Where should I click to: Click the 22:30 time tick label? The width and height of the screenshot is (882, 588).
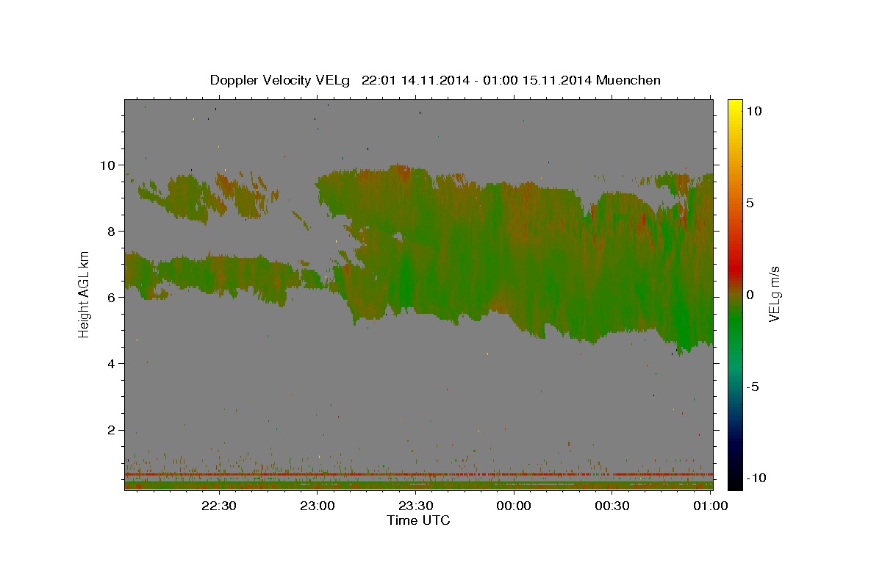tap(219, 506)
